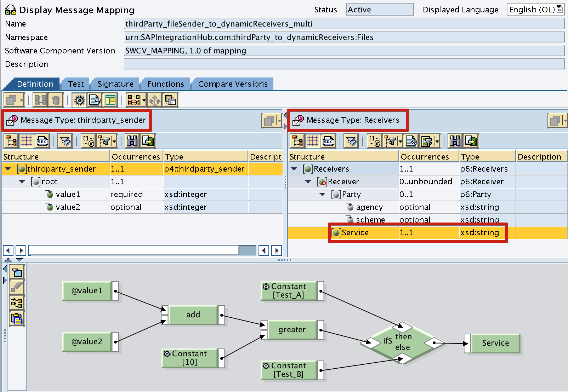Screen dimensions: 568x392
Task: Open the source structure SRC text view
Action: pos(42,141)
